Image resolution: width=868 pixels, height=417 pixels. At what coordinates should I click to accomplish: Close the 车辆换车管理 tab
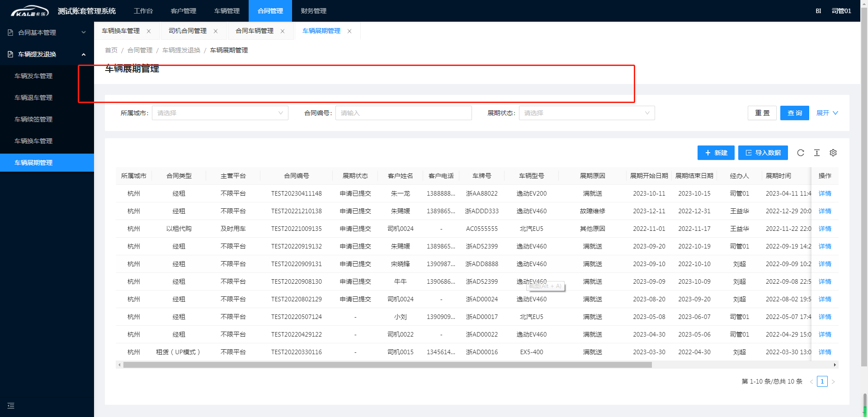point(149,31)
